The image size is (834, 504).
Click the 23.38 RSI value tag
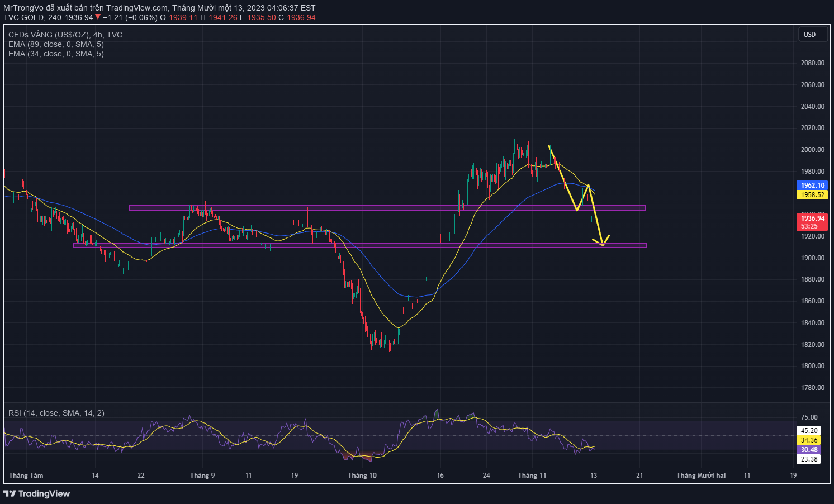pyautogui.click(x=809, y=459)
